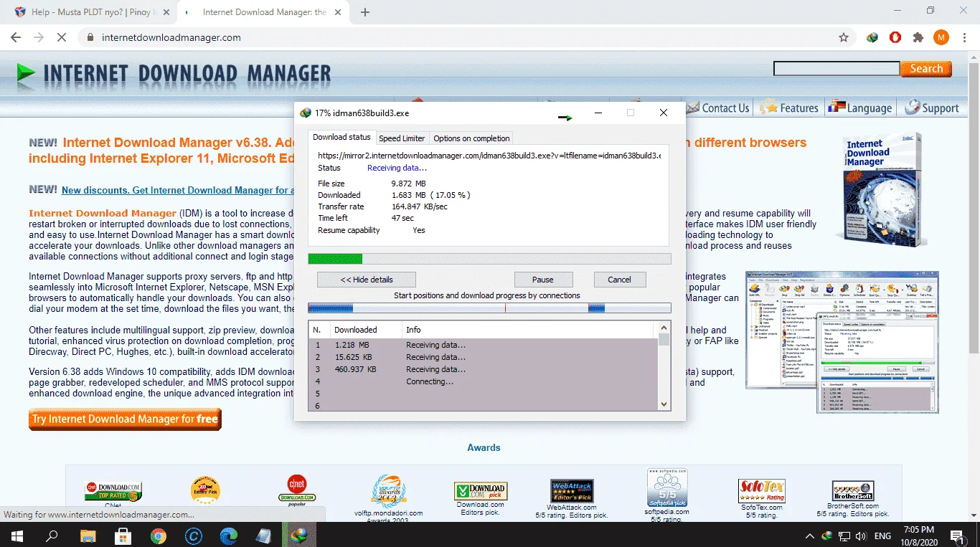Image resolution: width=980 pixels, height=547 pixels.
Task: Open the Contact Us page link
Action: 718,108
